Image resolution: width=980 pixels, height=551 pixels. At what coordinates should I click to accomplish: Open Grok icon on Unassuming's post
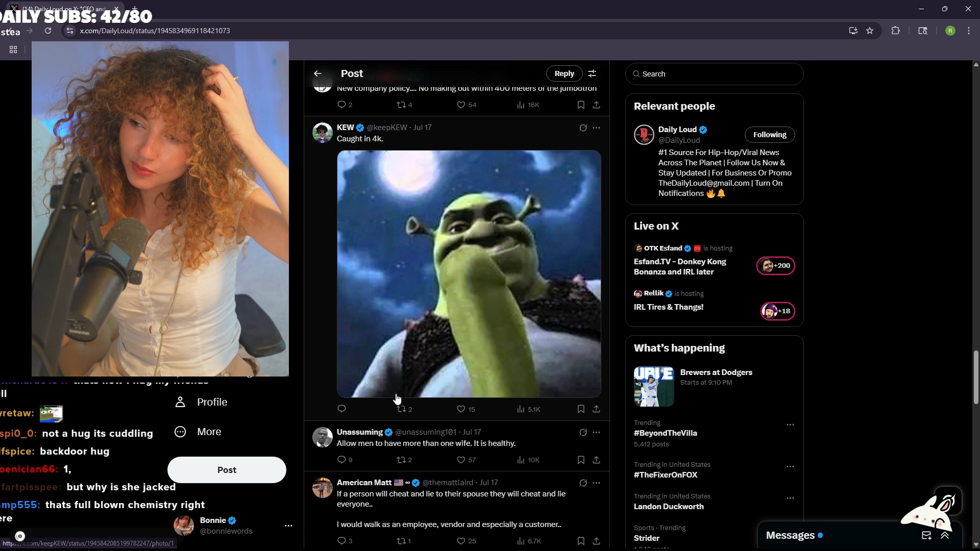(x=583, y=432)
